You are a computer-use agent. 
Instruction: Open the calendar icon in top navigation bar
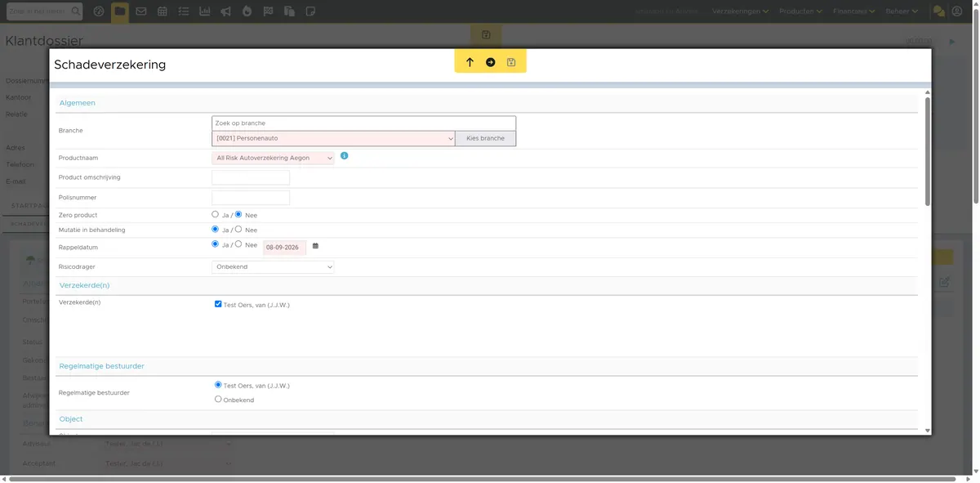[162, 11]
